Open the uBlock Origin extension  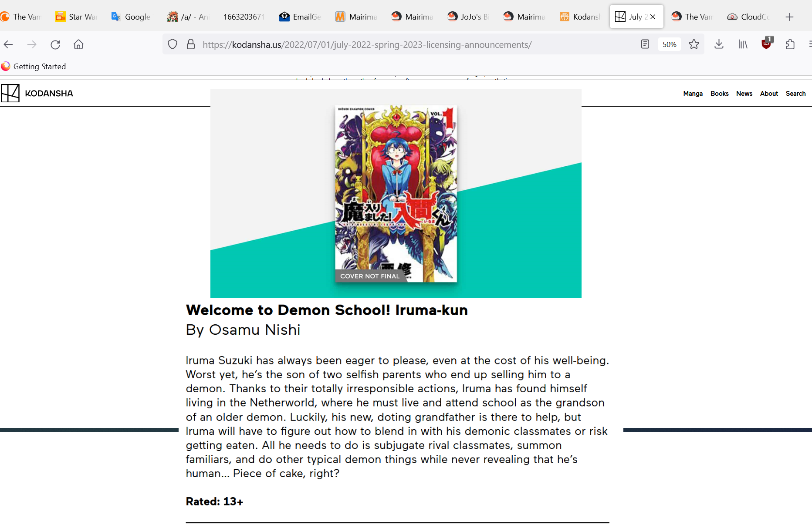point(767,44)
